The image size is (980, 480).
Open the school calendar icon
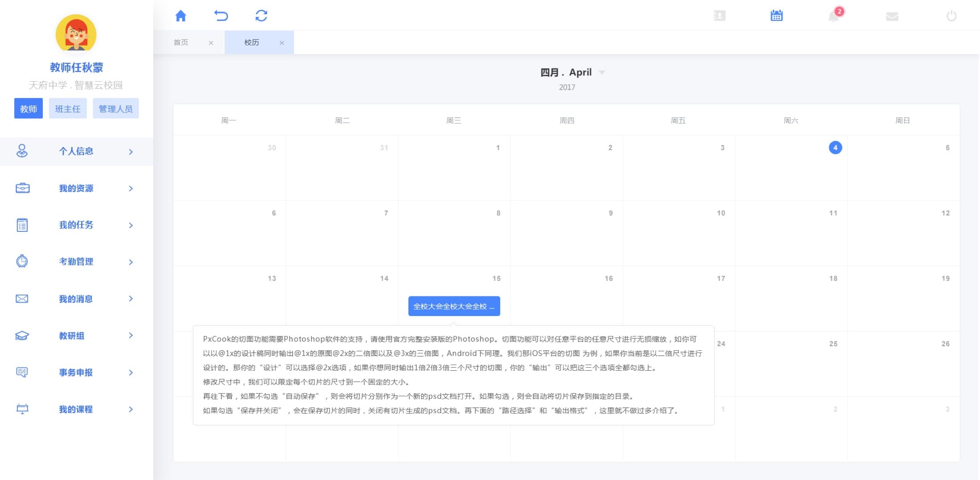pyautogui.click(x=776, y=16)
